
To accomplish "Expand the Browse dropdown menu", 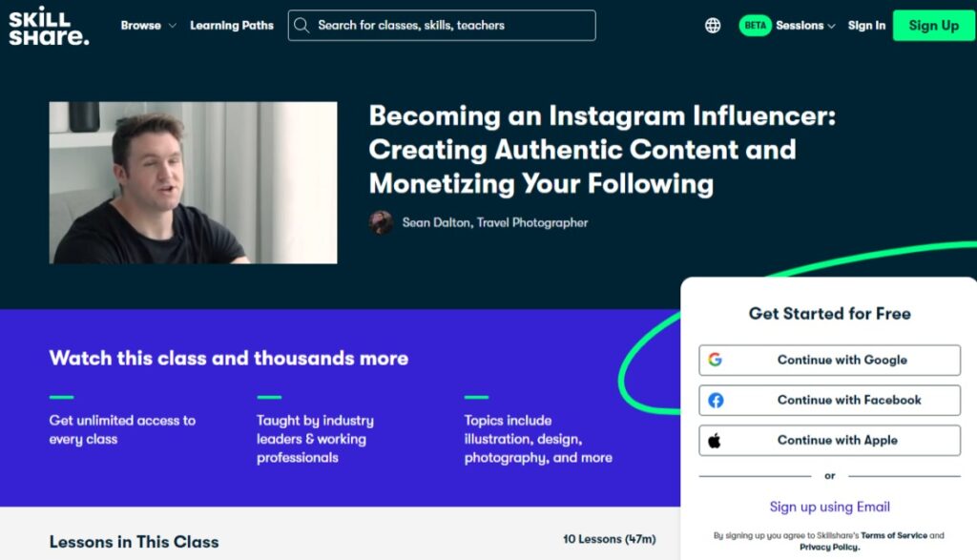I will click(148, 26).
